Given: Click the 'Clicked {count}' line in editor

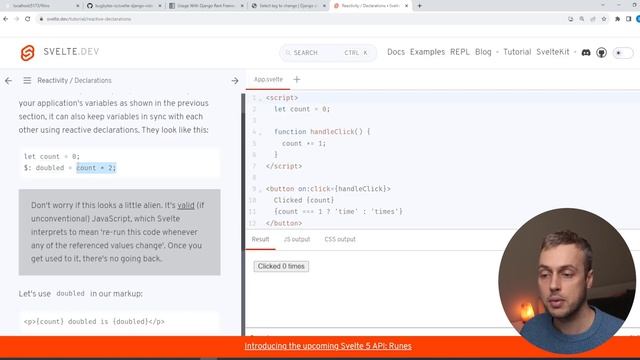Looking at the screenshot, I should [304, 200].
